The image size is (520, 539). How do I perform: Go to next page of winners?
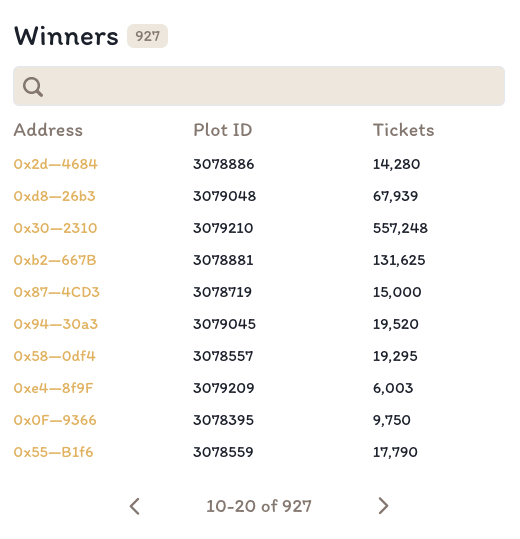tap(383, 506)
